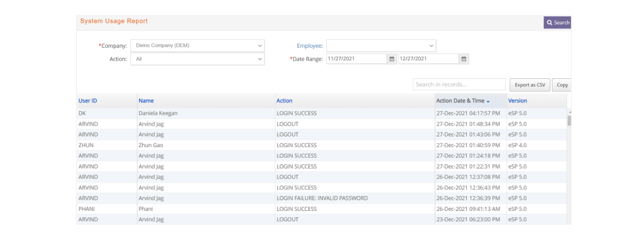Sort table by User ID column
Image resolution: width=644 pixels, height=240 pixels.
(x=88, y=101)
